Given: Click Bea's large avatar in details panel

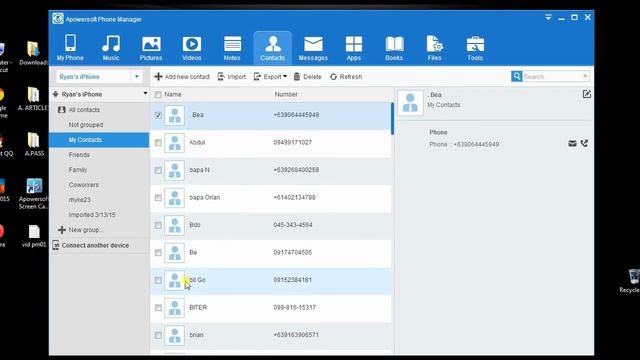Looking at the screenshot, I should point(410,103).
